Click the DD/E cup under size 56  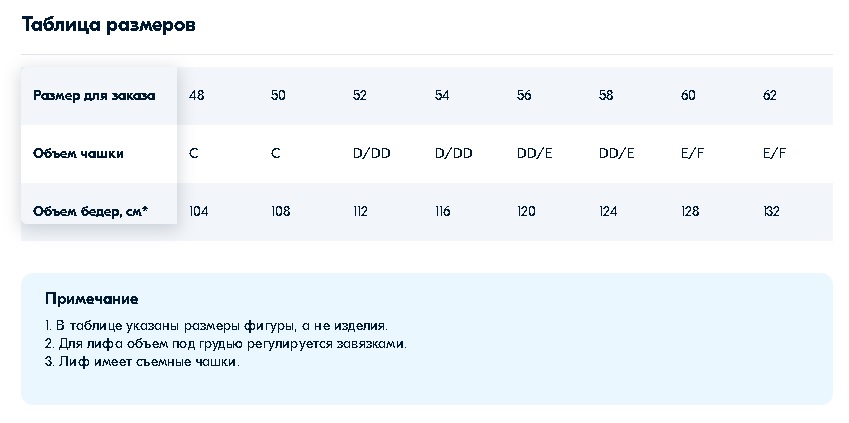[x=534, y=153]
